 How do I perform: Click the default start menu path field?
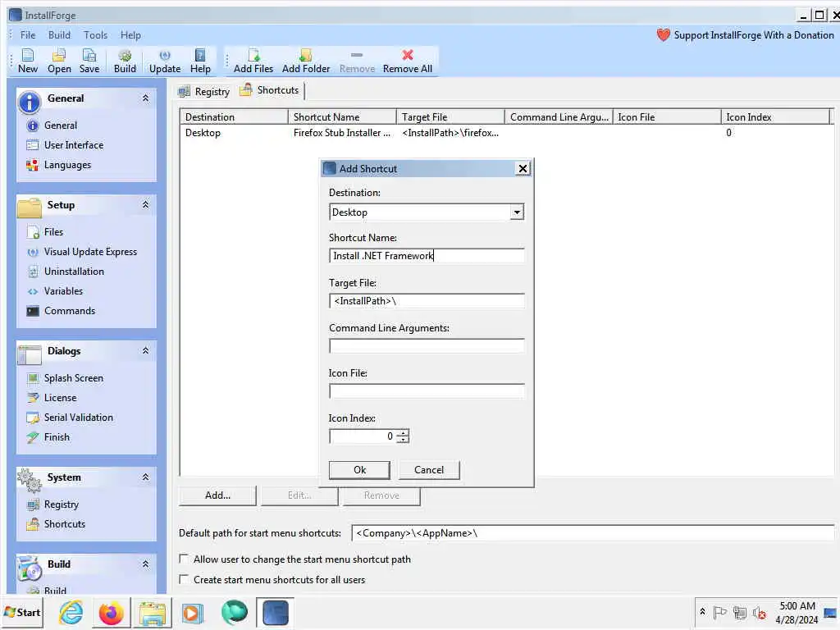click(592, 533)
